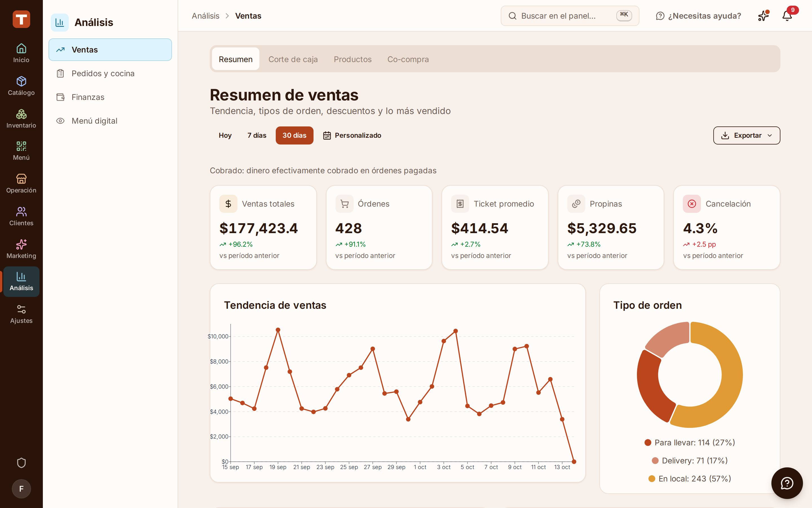Click the Ventas totales dollar icon
This screenshot has width=812, height=508.
click(228, 204)
